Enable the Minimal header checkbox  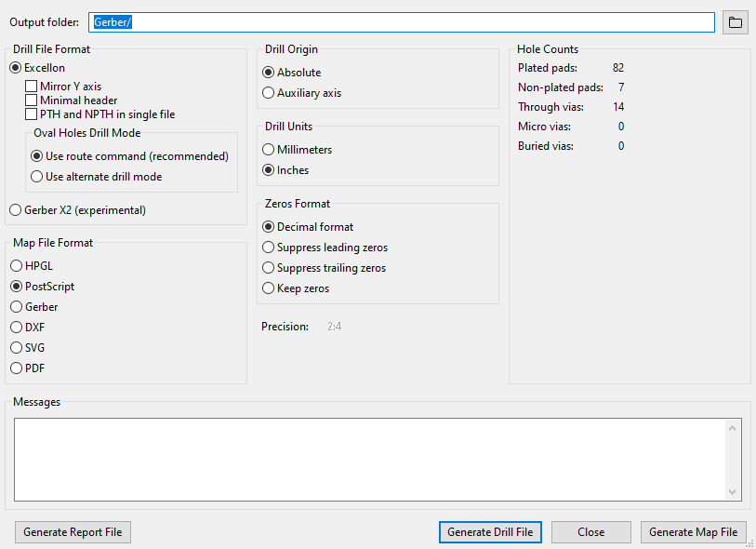click(72, 100)
